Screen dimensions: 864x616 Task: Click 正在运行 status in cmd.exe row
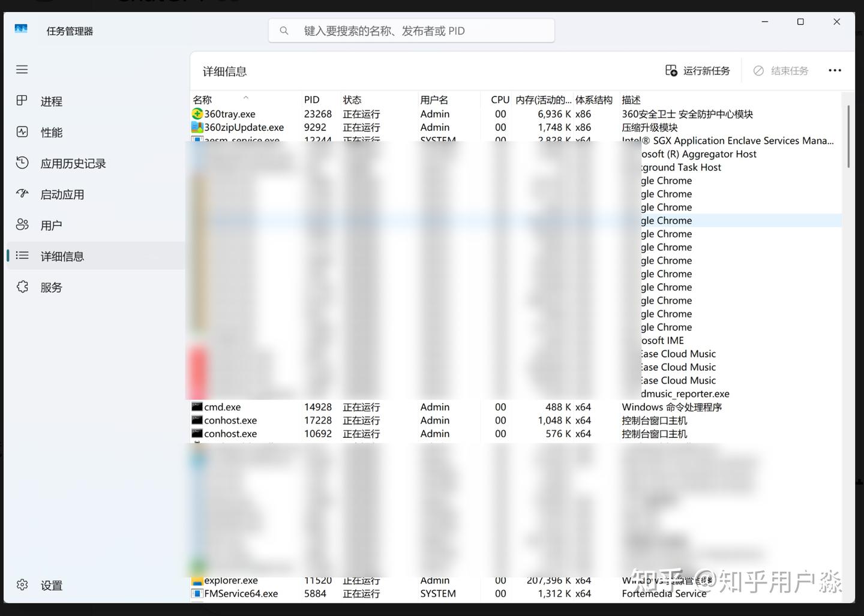click(361, 407)
